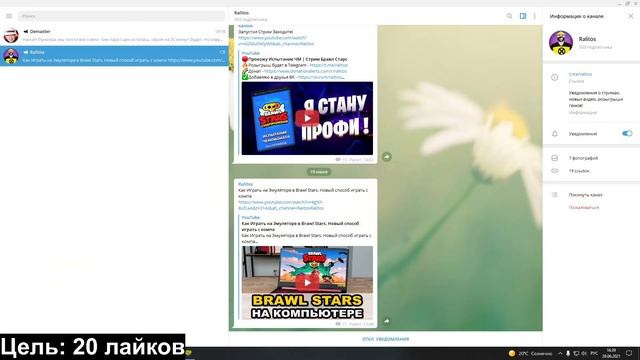Choose Покинуть канал to leave channel
The height and width of the screenshot is (360, 640).
tap(585, 195)
